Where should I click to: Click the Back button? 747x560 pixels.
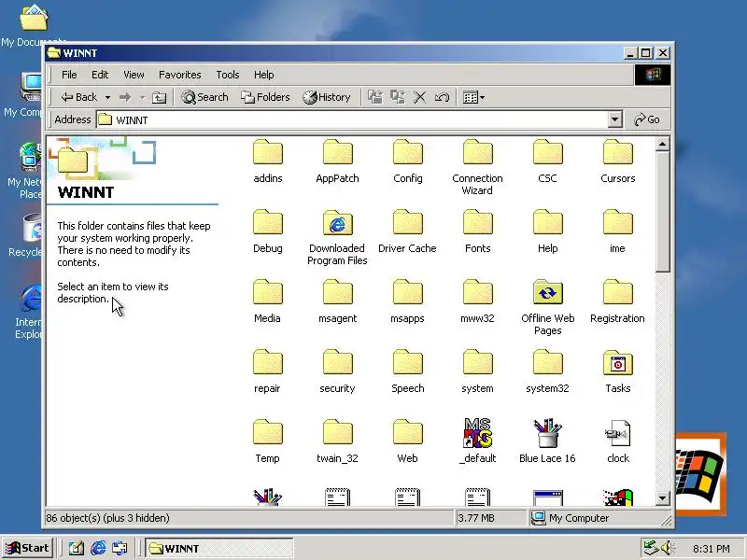pyautogui.click(x=78, y=98)
